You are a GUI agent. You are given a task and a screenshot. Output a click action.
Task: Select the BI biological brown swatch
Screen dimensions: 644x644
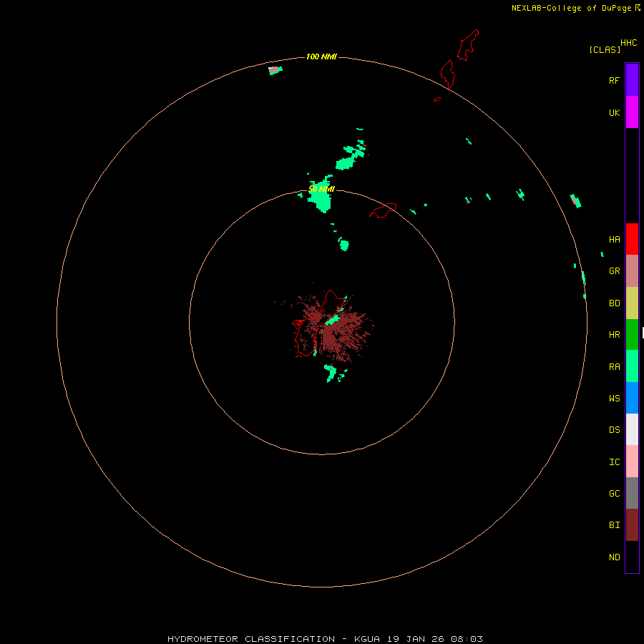632,525
